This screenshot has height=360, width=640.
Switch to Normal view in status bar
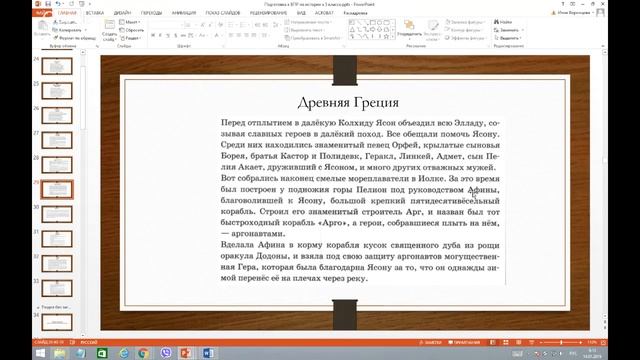[x=493, y=342]
